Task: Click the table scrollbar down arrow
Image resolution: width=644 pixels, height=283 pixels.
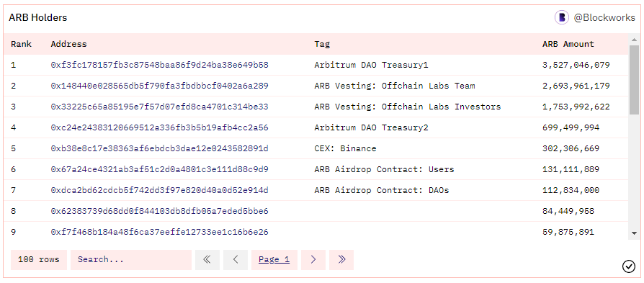Action: (x=634, y=233)
